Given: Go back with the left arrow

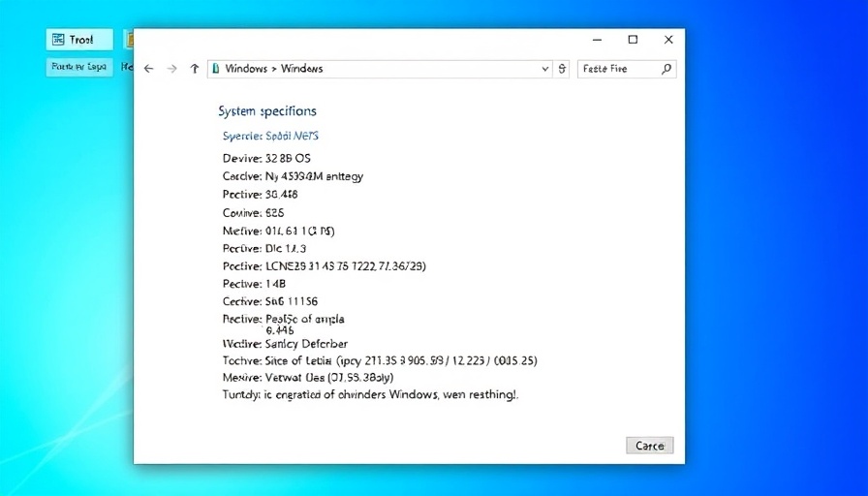Looking at the screenshot, I should (x=148, y=69).
